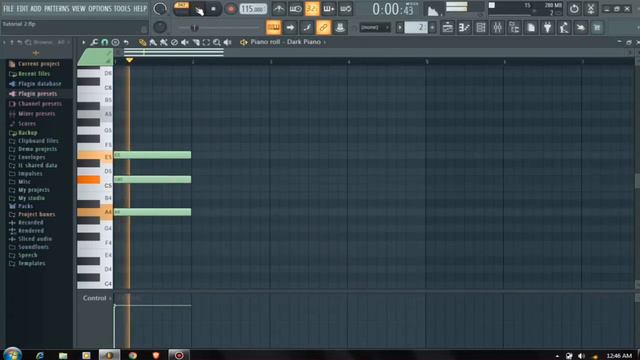Open pattern selector arrow before 2

coord(400,28)
